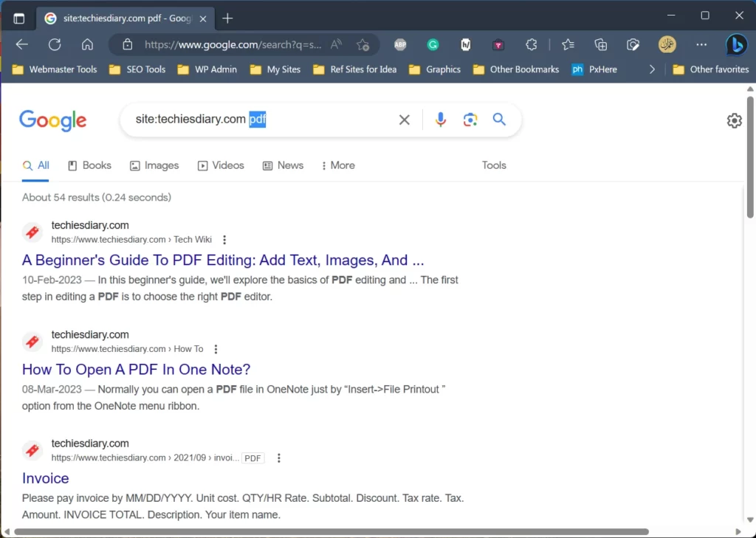Open WP Admin bookmark folder
Screen dimensions: 756x538
tap(207, 69)
